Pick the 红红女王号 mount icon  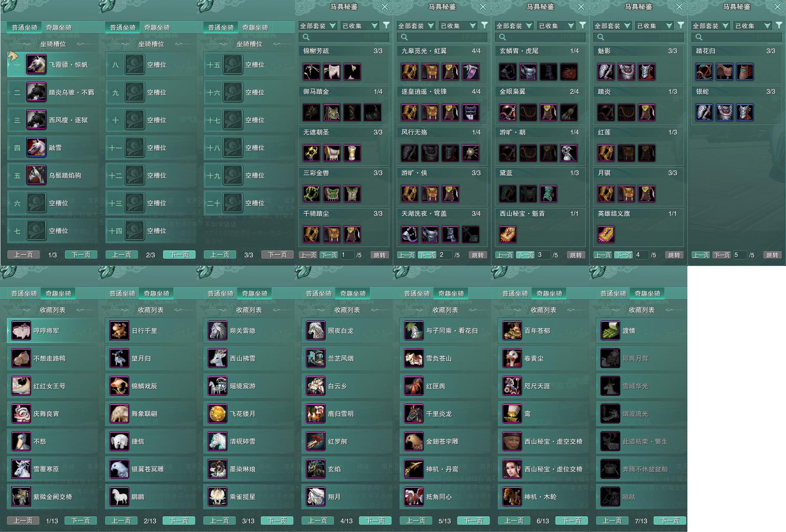(21, 386)
